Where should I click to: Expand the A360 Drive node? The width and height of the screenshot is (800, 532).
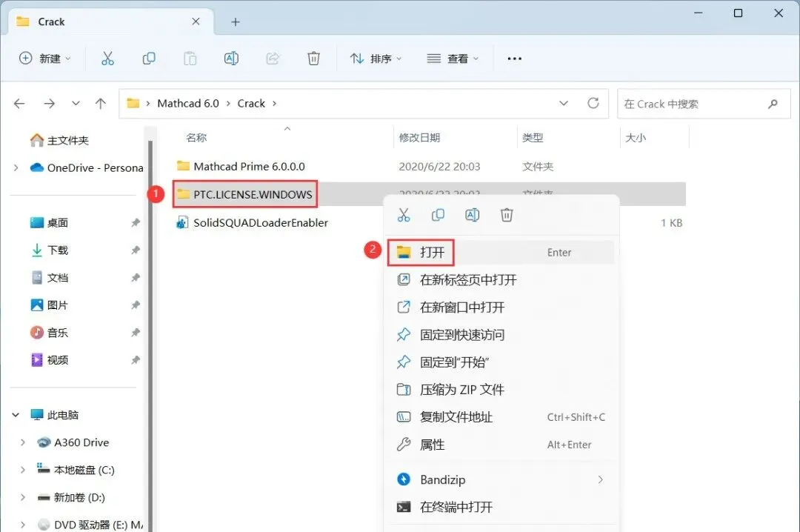tap(22, 442)
